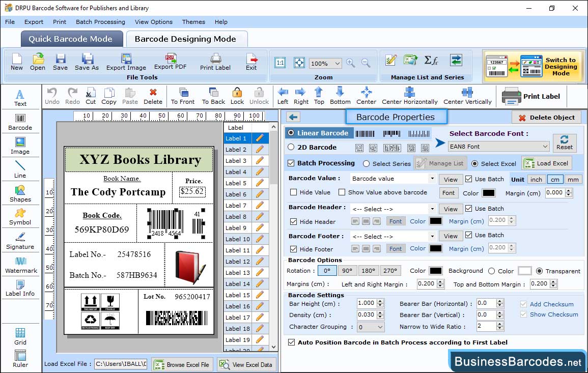Increase Narrow to Wide Ratio value
588x373 pixels.
click(x=499, y=324)
